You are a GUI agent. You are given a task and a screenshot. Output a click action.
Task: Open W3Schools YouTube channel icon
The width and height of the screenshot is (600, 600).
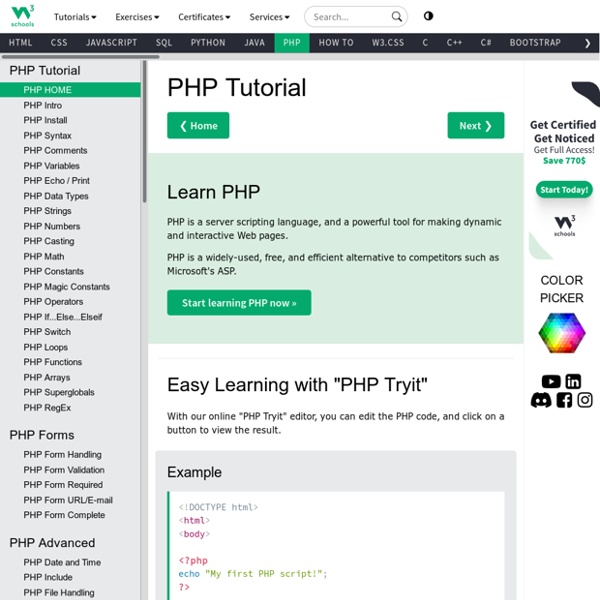pos(551,382)
